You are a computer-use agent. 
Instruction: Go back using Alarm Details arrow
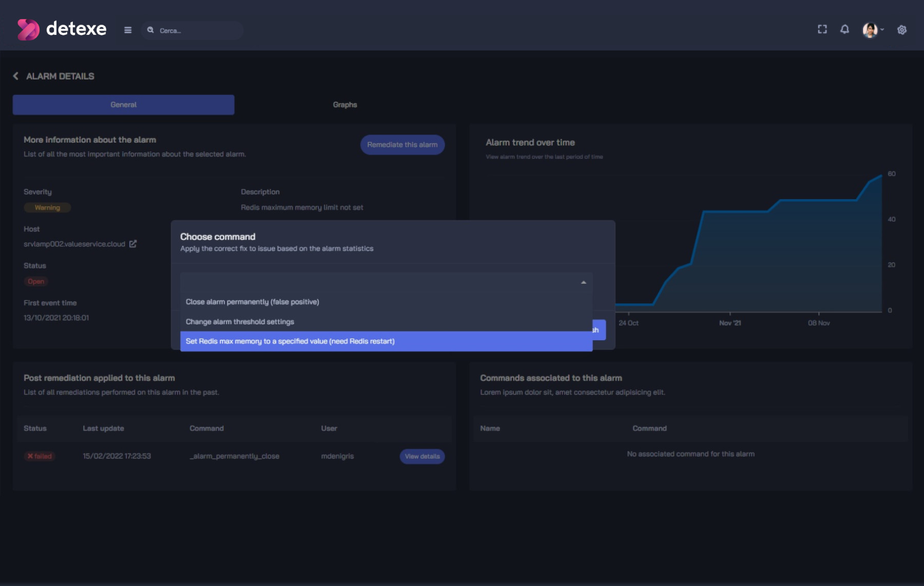pos(16,76)
